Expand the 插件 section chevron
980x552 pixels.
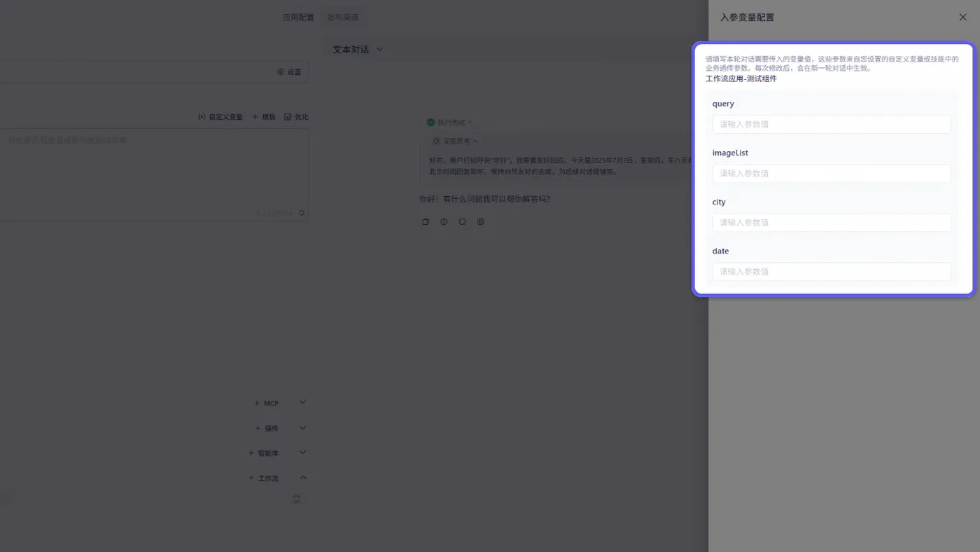303,427
